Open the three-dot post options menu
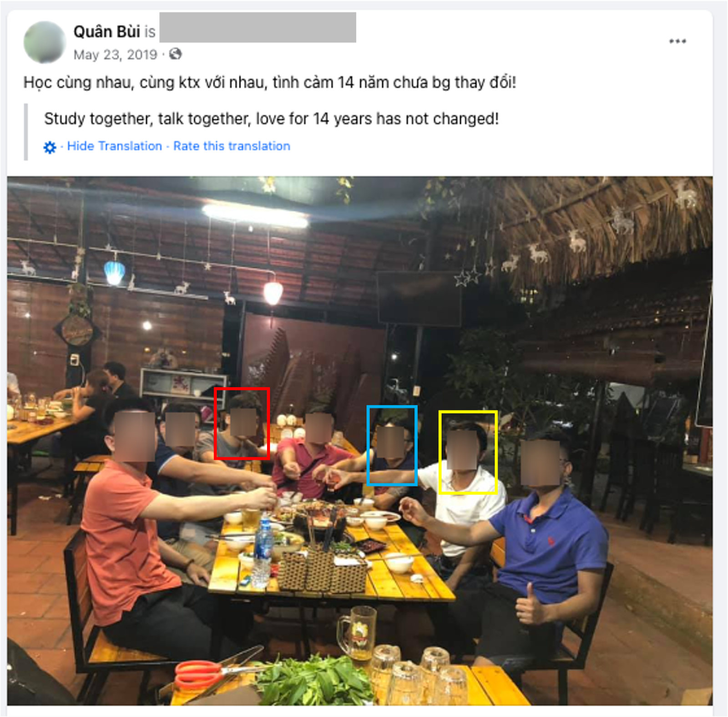Screen dimensions: 728x717 tap(677, 41)
